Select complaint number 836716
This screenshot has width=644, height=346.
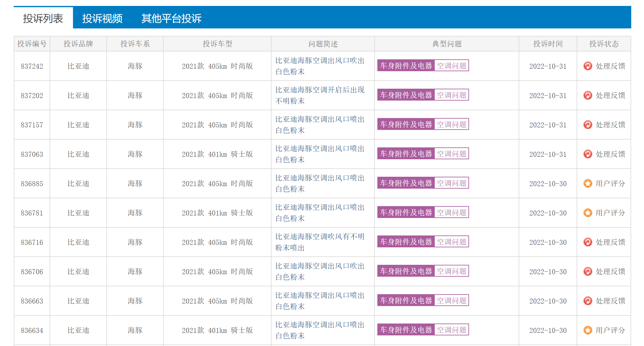pyautogui.click(x=32, y=242)
